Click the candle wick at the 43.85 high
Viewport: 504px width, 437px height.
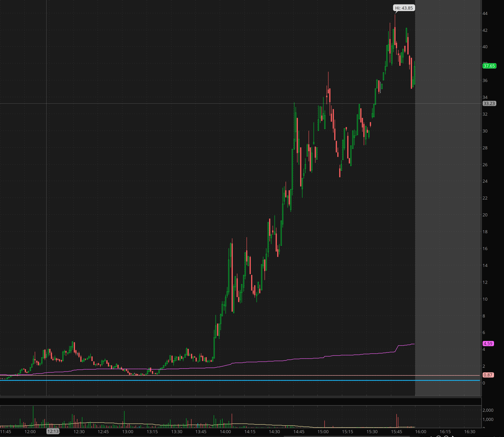395,21
